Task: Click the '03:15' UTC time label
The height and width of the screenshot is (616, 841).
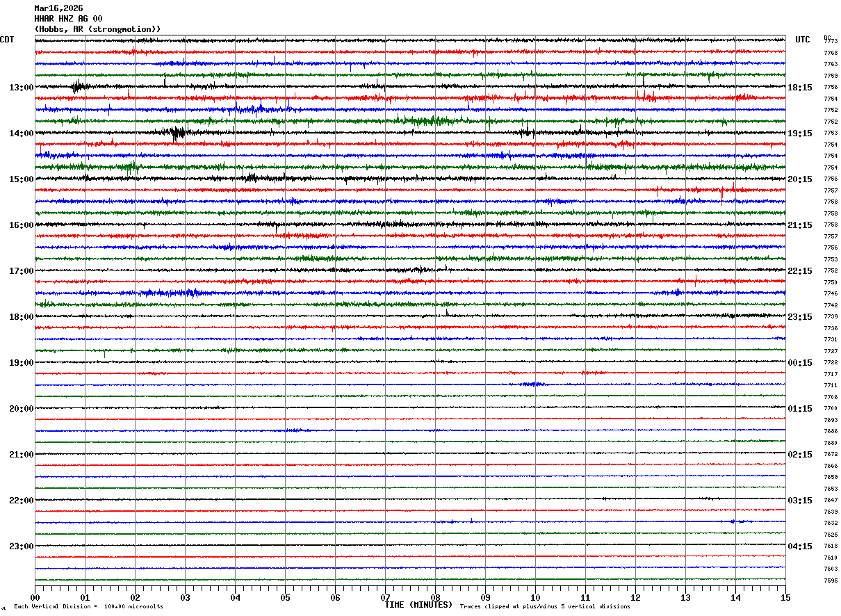Action: coord(800,501)
